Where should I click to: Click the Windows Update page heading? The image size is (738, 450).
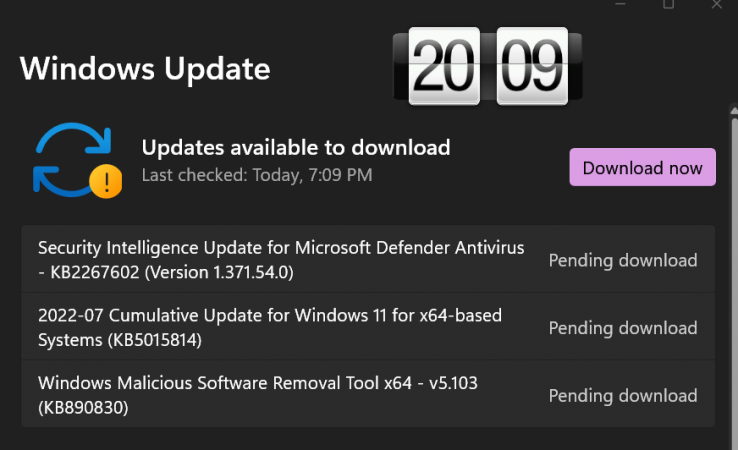[x=145, y=69]
